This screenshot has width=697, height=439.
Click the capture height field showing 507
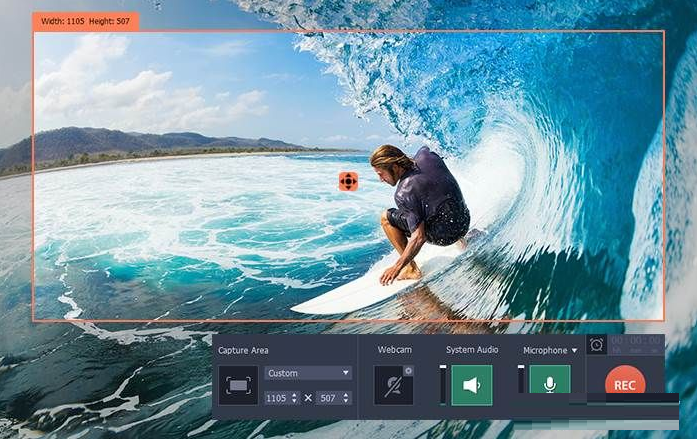click(330, 398)
